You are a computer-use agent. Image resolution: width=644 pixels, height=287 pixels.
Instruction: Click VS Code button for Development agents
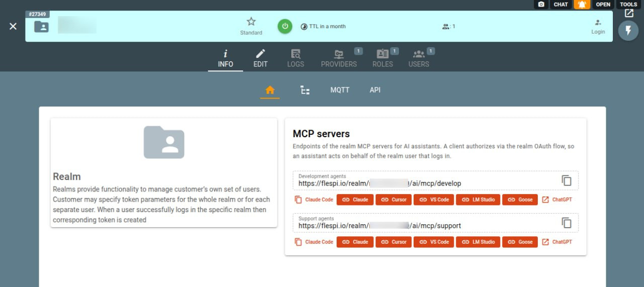434,200
